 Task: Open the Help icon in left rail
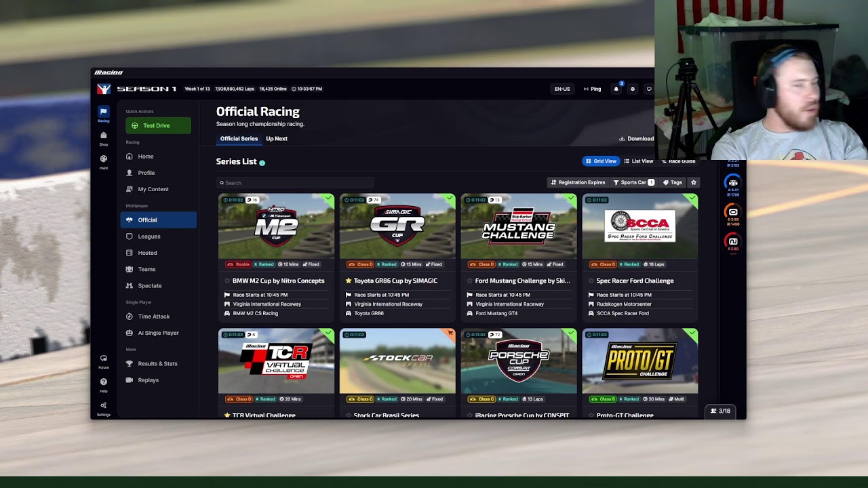pyautogui.click(x=103, y=384)
